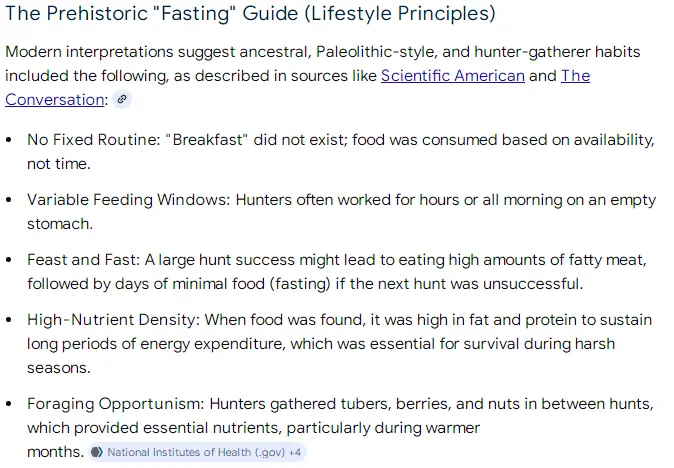This screenshot has height=468, width=674.
Task: Click the quoted word "Breakfast"
Action: (x=207, y=140)
